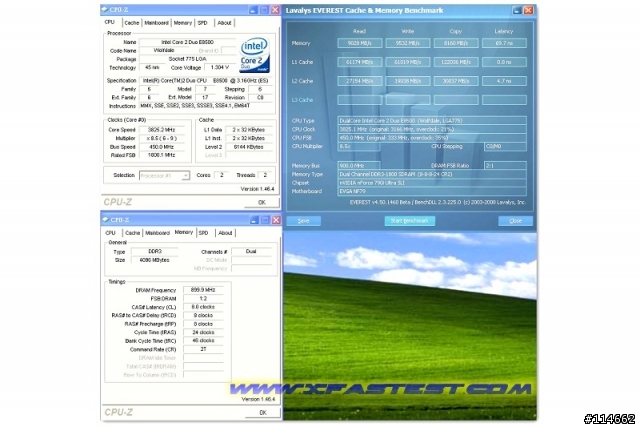Viewport: 640px width, 427px height.
Task: Click the Motherboard field showing EVGA NF79
Action: (x=432, y=191)
